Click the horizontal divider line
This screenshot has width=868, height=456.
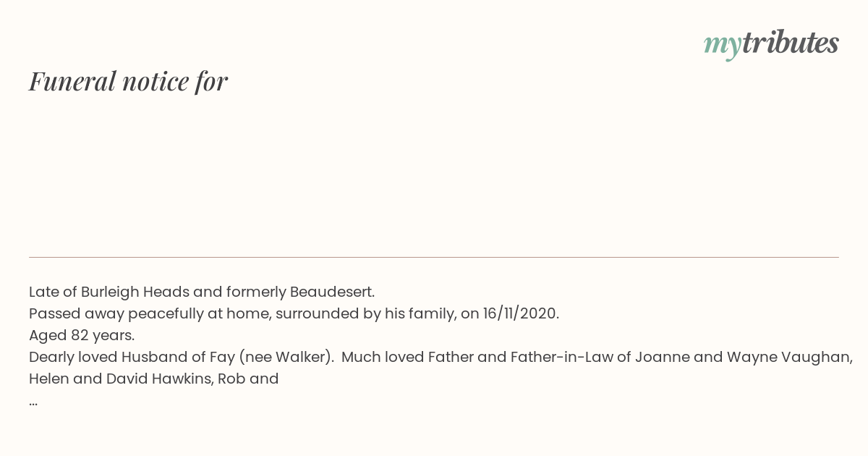coord(434,257)
